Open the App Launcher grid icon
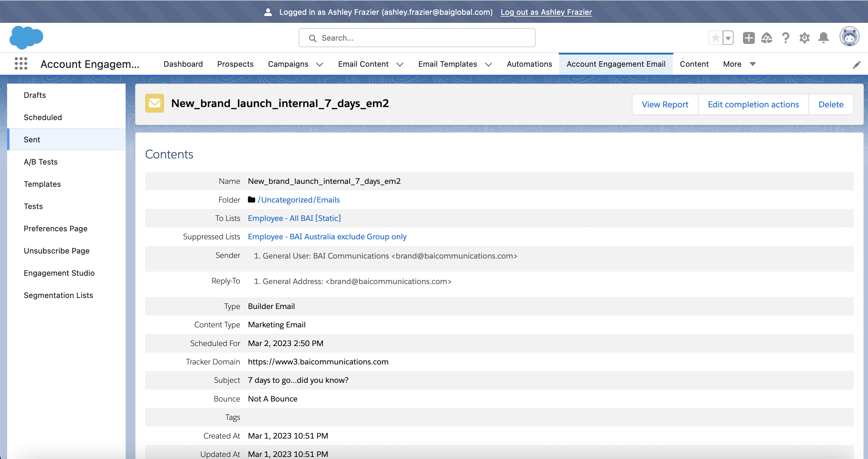868x459 pixels. [x=21, y=64]
